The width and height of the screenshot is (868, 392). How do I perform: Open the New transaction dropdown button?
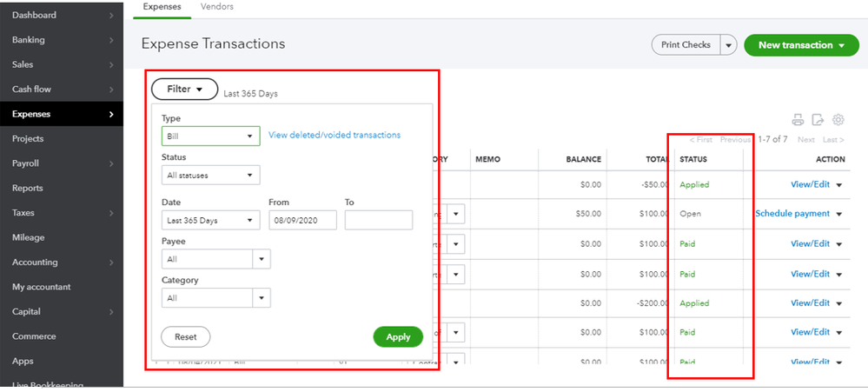[801, 45]
